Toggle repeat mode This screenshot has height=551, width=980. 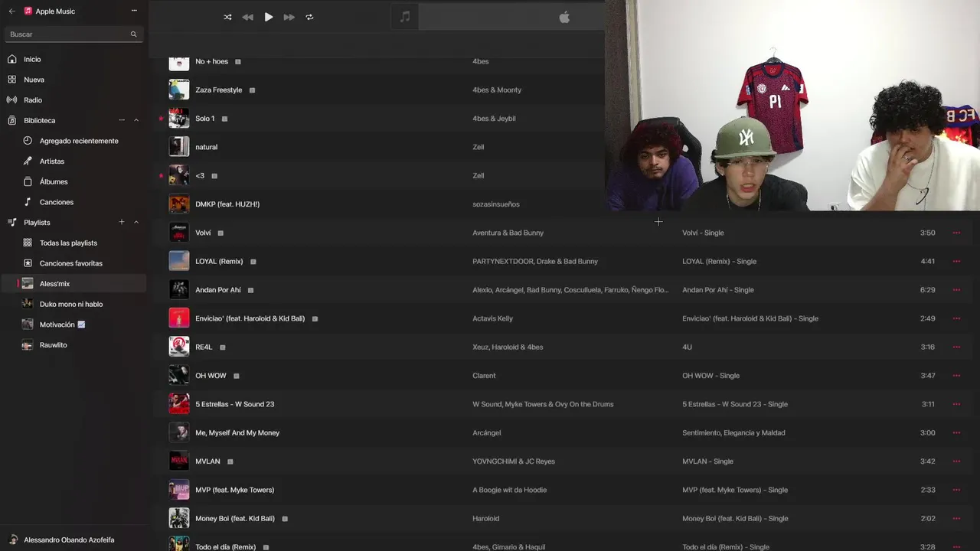pyautogui.click(x=309, y=17)
